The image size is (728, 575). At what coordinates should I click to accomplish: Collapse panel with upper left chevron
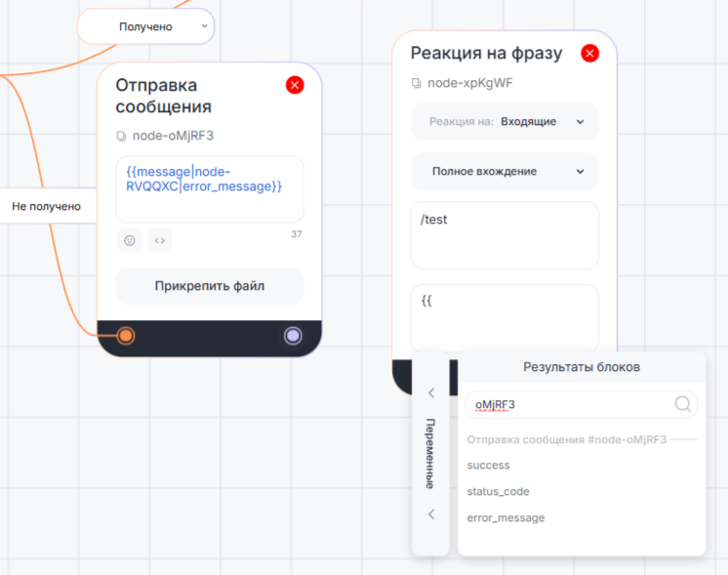431,392
